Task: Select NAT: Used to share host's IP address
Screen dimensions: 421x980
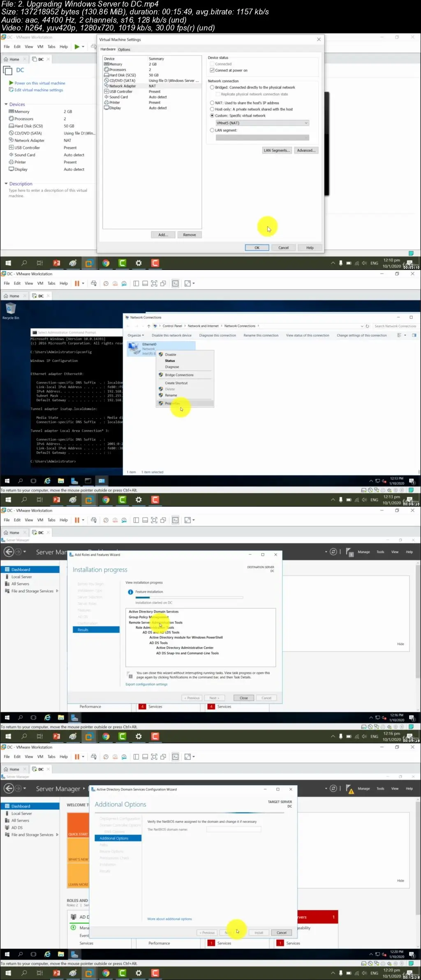Action: click(212, 103)
